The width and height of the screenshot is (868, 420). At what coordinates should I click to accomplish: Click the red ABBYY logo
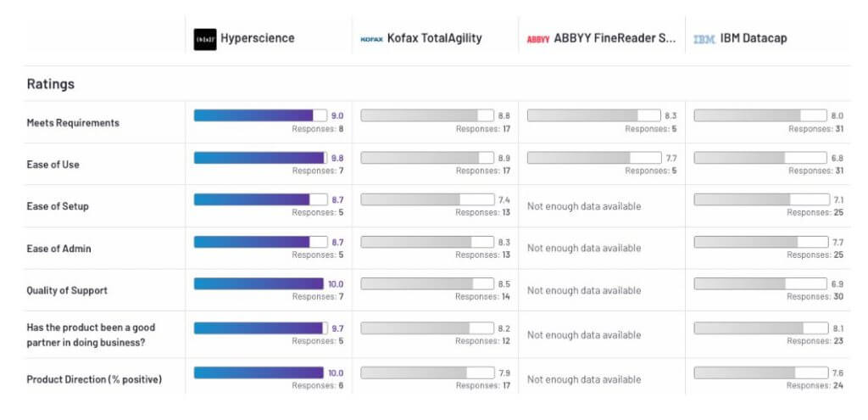pyautogui.click(x=538, y=39)
